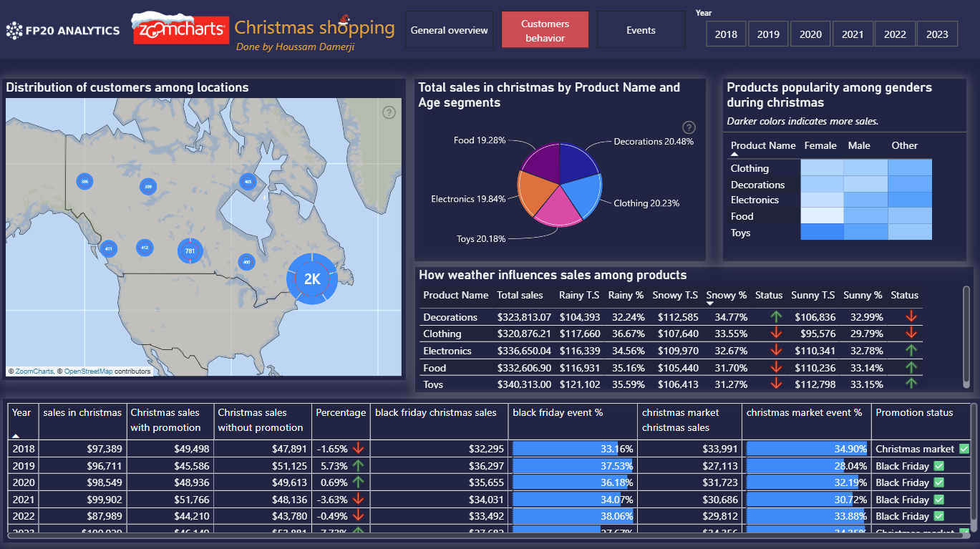The image size is (980, 549).
Task: Sort by Product Name in gender matrix
Action: click(x=734, y=154)
